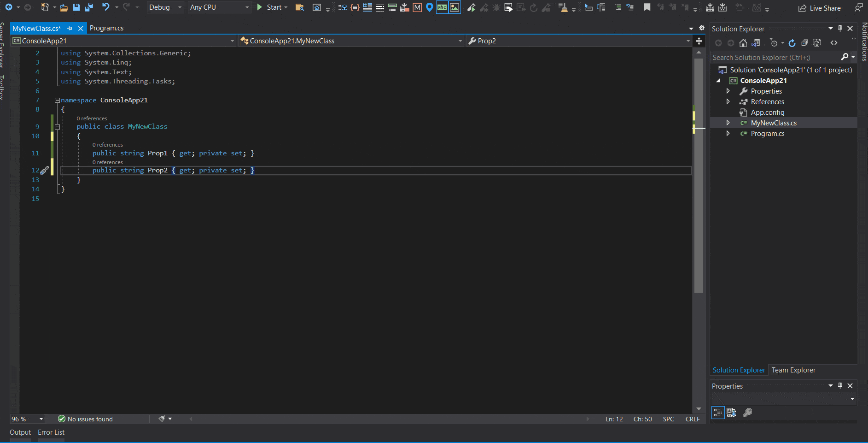
Task: Click the Save All toolbar icon
Action: (89, 7)
